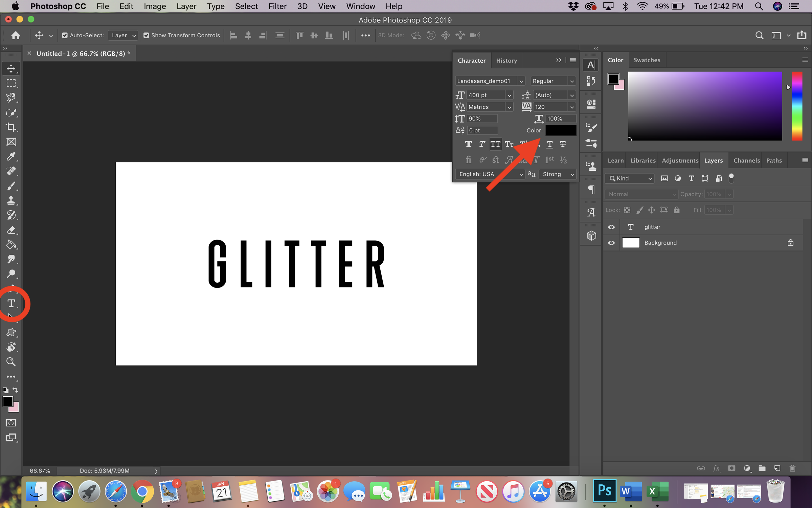The height and width of the screenshot is (508, 812).
Task: Switch to the Channels tab
Action: pos(746,160)
